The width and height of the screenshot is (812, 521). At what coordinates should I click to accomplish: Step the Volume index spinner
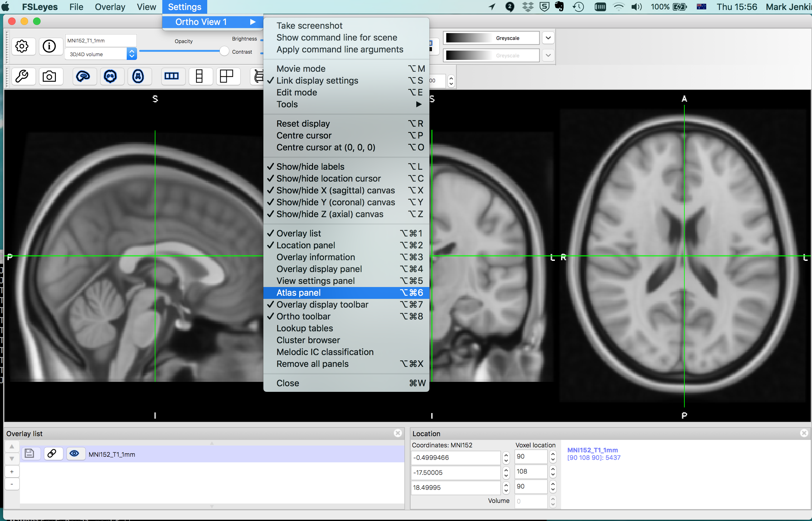pyautogui.click(x=552, y=501)
